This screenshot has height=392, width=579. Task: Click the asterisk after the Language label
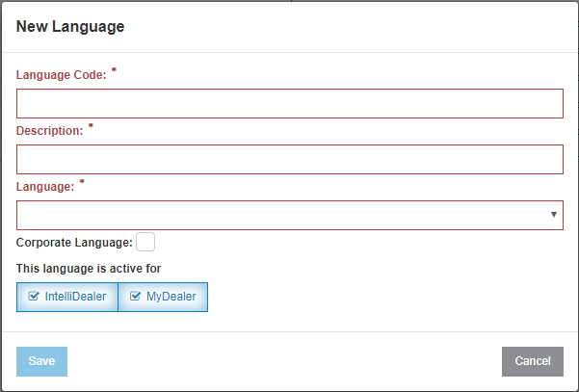(82, 182)
